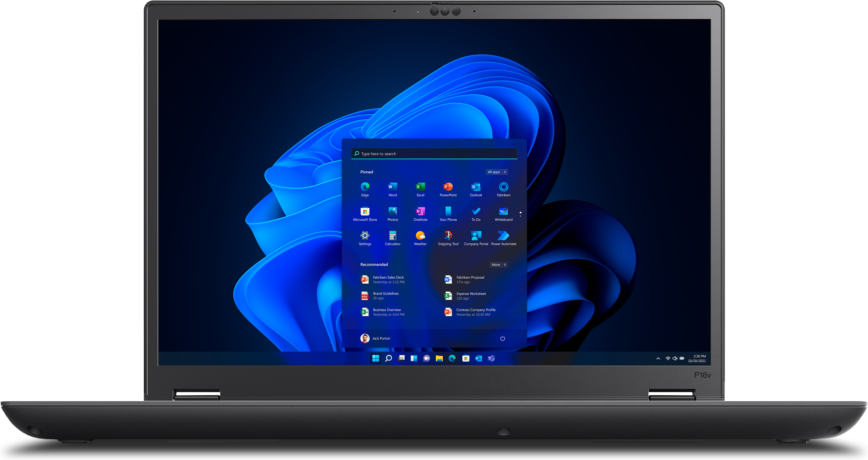The width and height of the screenshot is (868, 460).
Task: Open the Expense Worksheet recommended file
Action: point(470,296)
